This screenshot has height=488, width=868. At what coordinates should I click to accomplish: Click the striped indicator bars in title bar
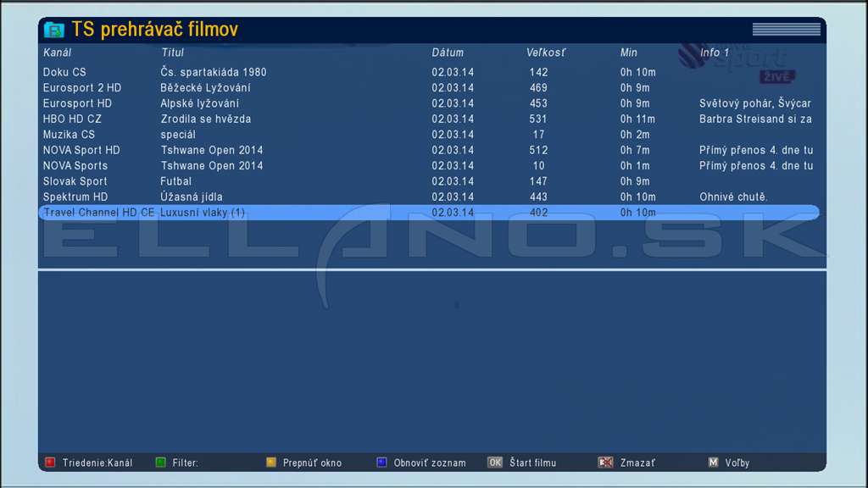coord(786,30)
